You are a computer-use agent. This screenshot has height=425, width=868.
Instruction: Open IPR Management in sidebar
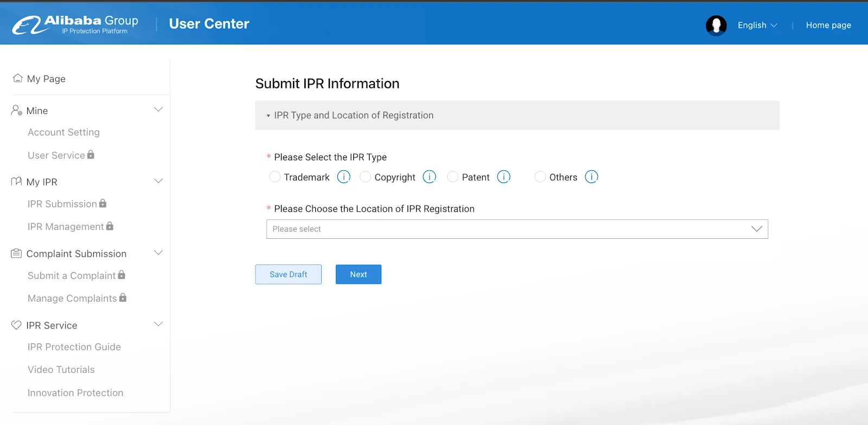coord(66,227)
